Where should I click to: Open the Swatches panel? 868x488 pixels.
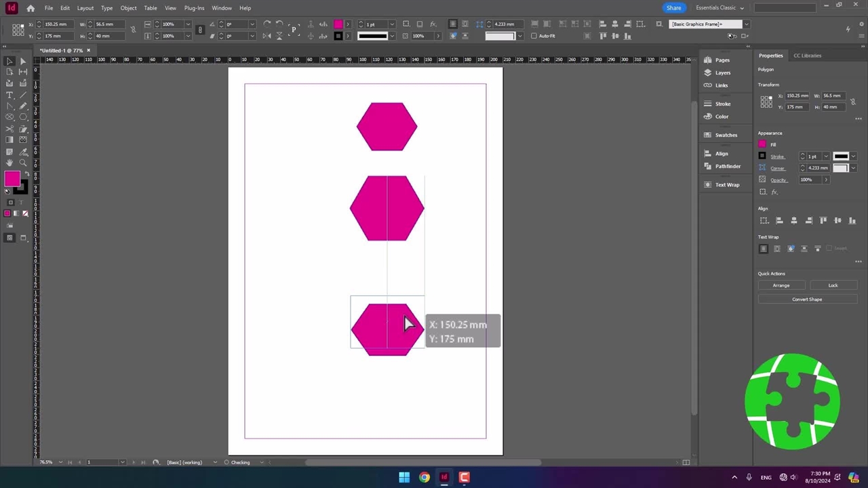pos(726,135)
